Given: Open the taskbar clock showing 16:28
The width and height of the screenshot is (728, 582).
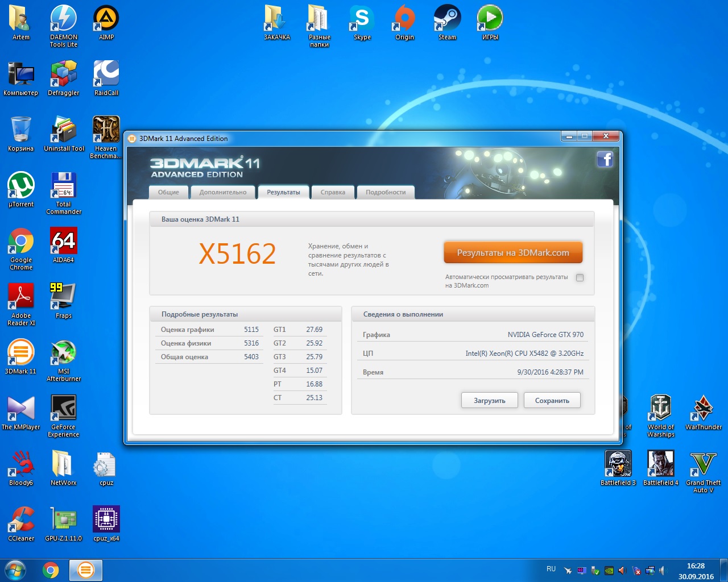Looking at the screenshot, I should [x=696, y=571].
